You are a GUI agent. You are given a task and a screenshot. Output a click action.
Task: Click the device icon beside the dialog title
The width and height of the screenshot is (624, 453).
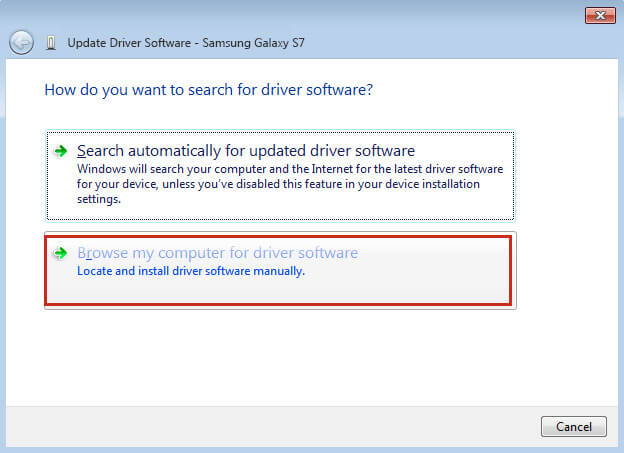click(x=51, y=43)
